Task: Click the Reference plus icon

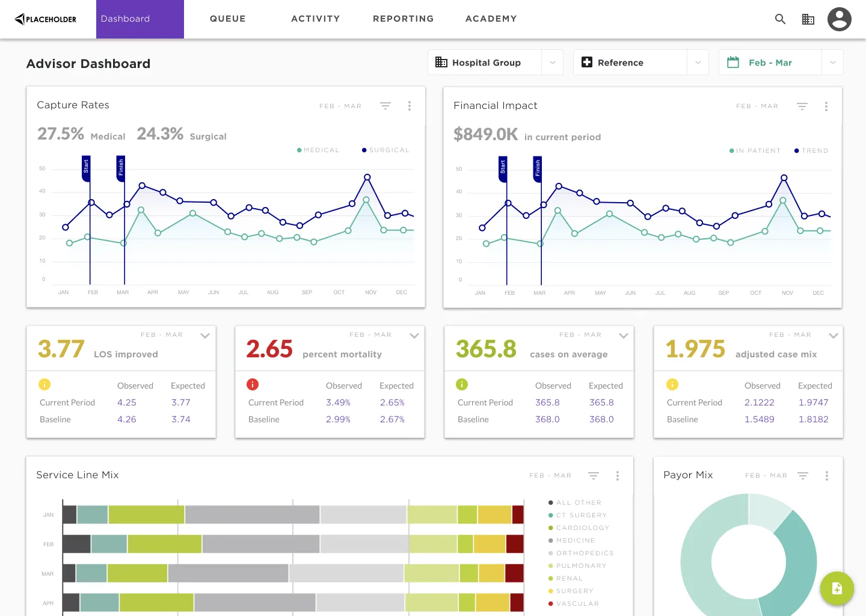Action: (x=587, y=62)
